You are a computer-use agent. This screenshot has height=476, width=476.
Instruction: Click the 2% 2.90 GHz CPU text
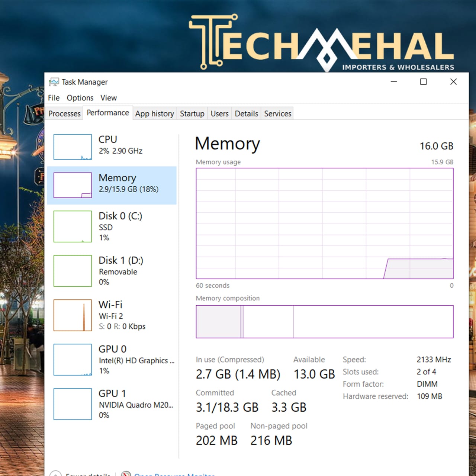[x=120, y=151]
